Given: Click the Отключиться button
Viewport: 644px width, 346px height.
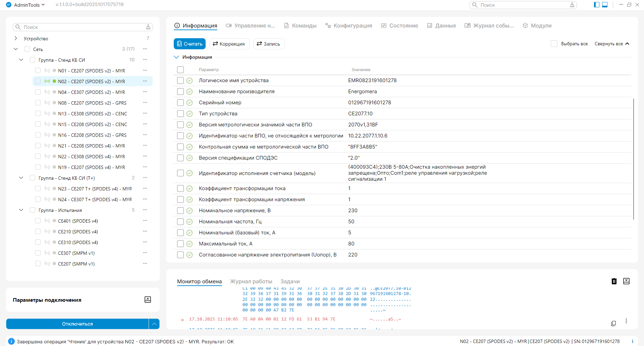Looking at the screenshot, I should tap(77, 324).
